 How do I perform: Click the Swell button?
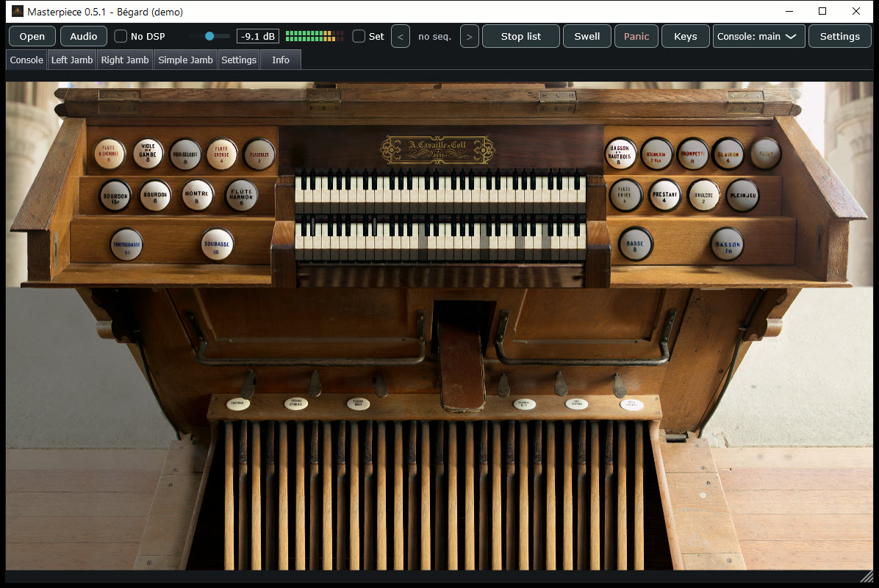(x=587, y=37)
